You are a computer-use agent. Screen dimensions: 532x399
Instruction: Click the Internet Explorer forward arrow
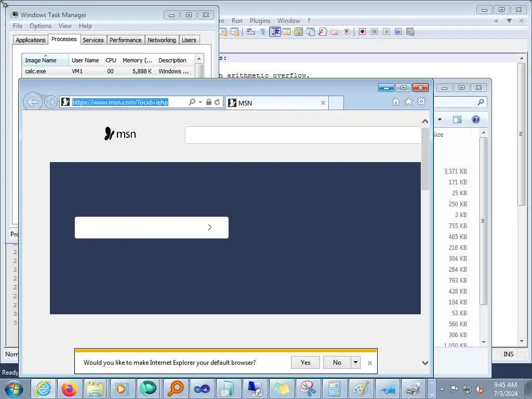click(x=51, y=102)
